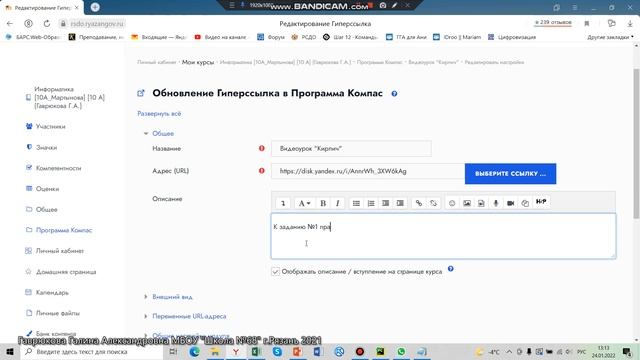The width and height of the screenshot is (640, 360).
Task: Open Skype from the taskbar
Action: (277, 351)
